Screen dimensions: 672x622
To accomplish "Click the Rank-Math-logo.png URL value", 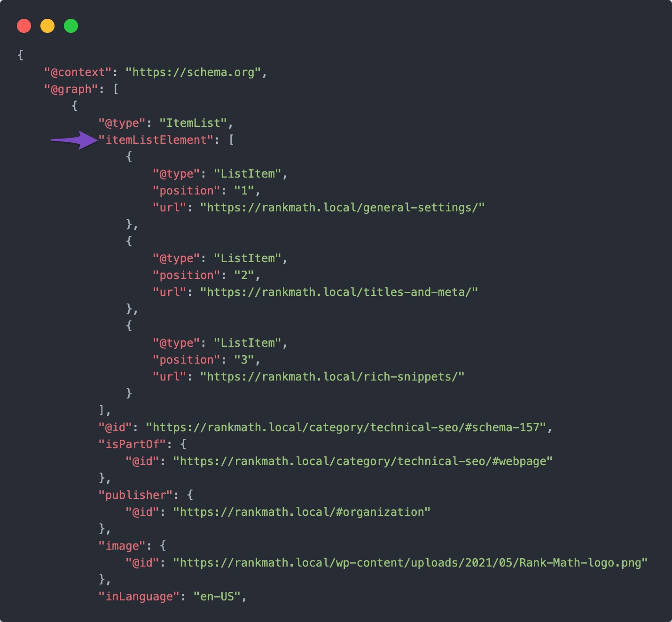I will pyautogui.click(x=411, y=563).
